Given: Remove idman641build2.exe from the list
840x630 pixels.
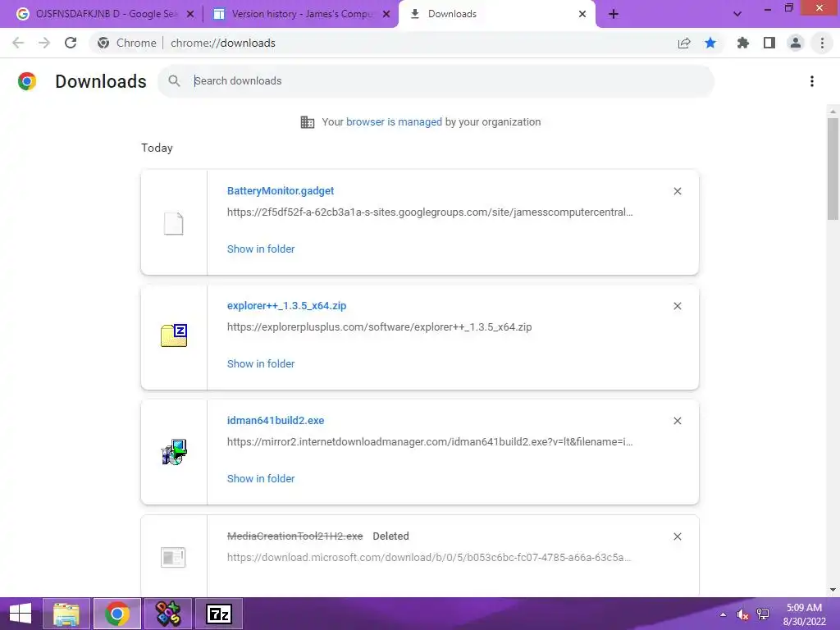Looking at the screenshot, I should 677,421.
